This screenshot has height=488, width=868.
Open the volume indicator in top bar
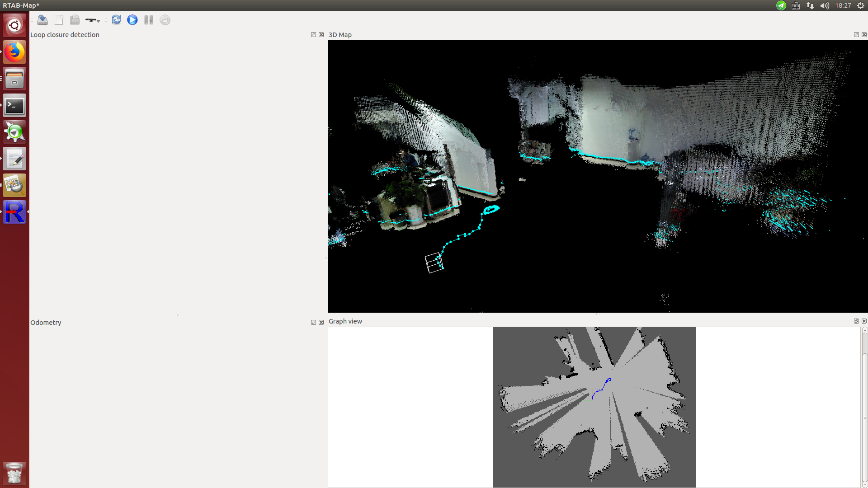[x=825, y=5]
